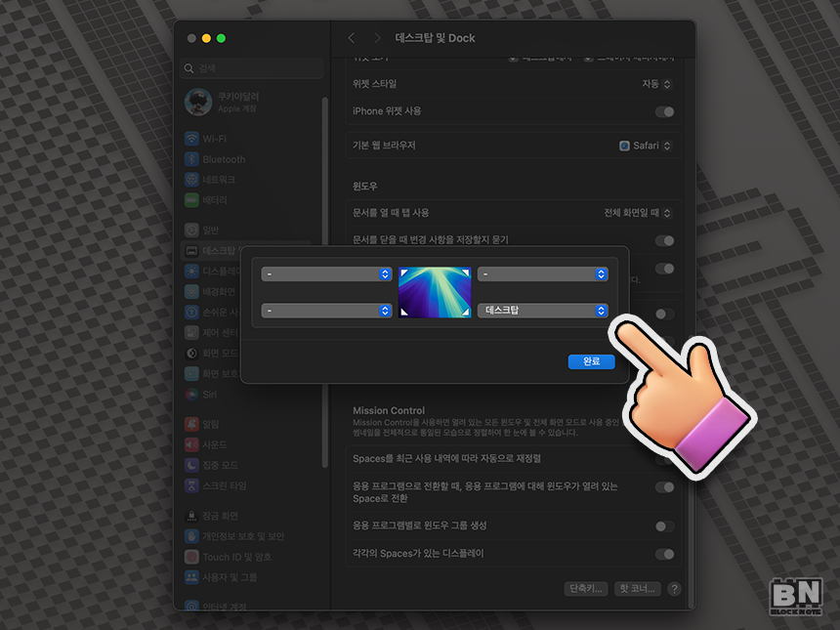The width and height of the screenshot is (840, 630).
Task: Open the 데스크탑 hot corner dropdown
Action: 543,311
